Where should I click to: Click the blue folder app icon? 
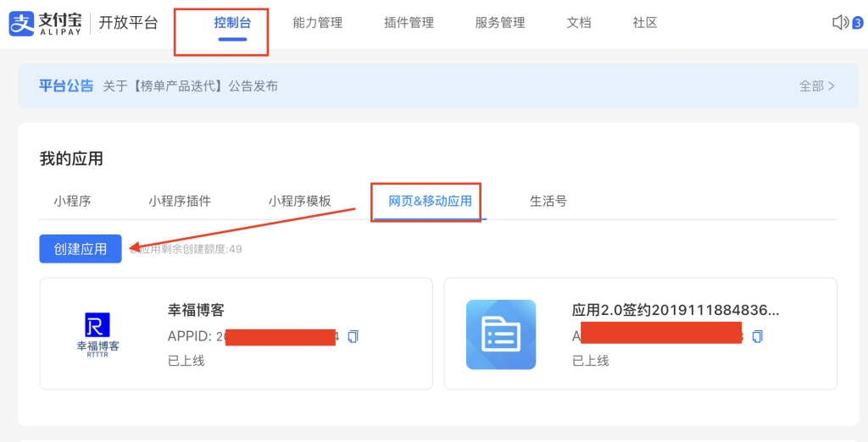tap(501, 334)
